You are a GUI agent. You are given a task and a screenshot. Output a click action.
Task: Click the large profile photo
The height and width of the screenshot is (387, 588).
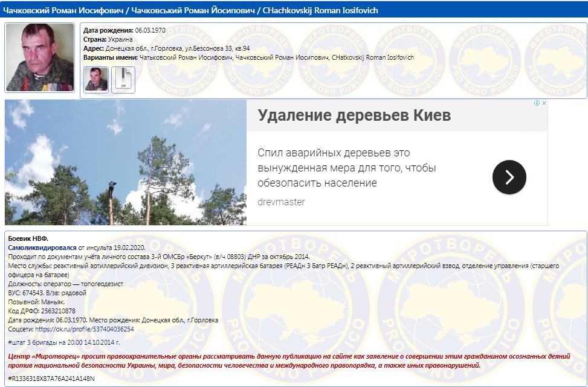40,57
